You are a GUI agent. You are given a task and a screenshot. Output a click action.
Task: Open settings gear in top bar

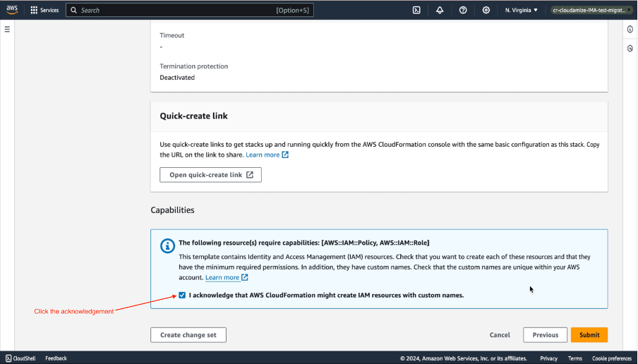coord(486,11)
